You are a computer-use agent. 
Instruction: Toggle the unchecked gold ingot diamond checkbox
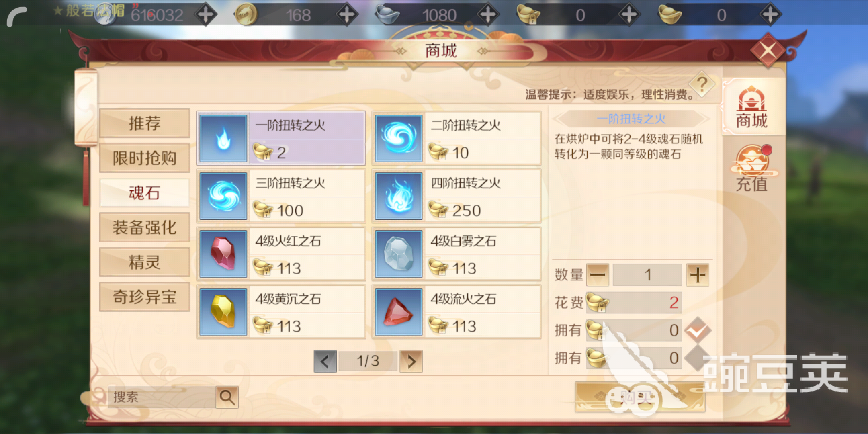(698, 358)
